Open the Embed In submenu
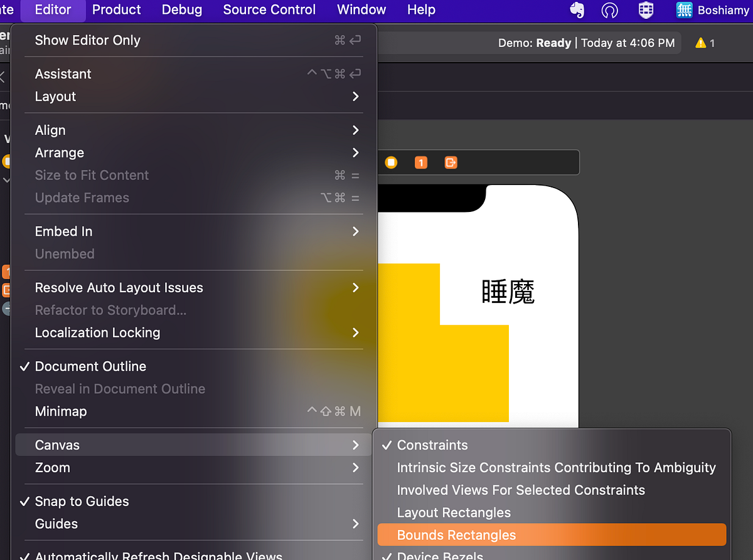This screenshot has width=753, height=560. coord(63,231)
